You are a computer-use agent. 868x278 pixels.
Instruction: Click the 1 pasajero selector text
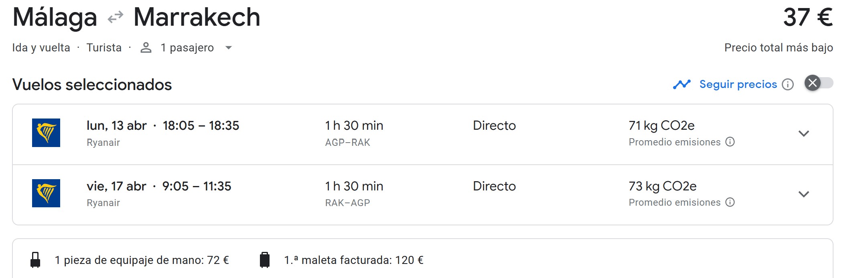click(x=187, y=48)
